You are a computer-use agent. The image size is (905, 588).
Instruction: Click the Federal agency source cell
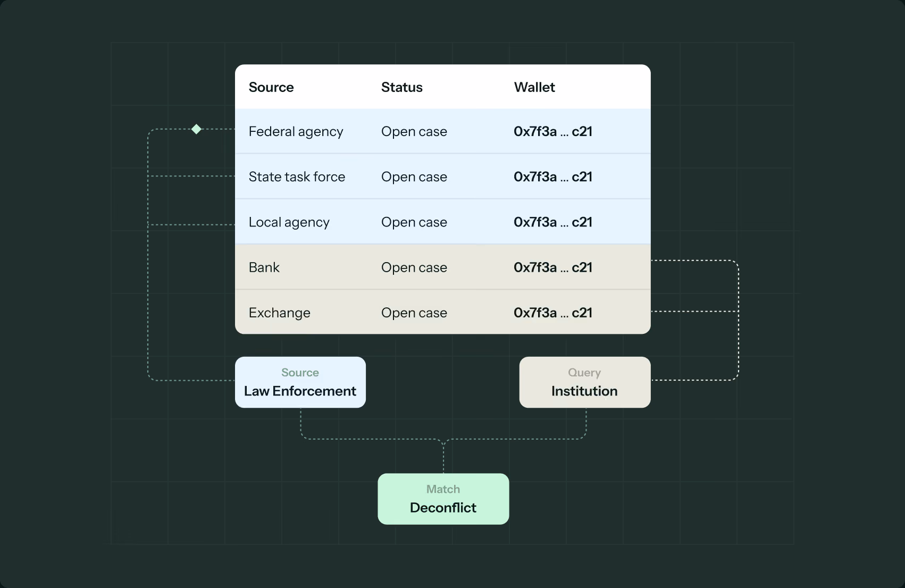pos(296,131)
